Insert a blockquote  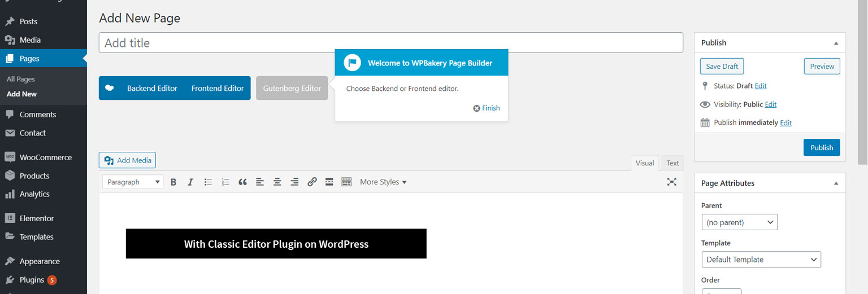[242, 182]
